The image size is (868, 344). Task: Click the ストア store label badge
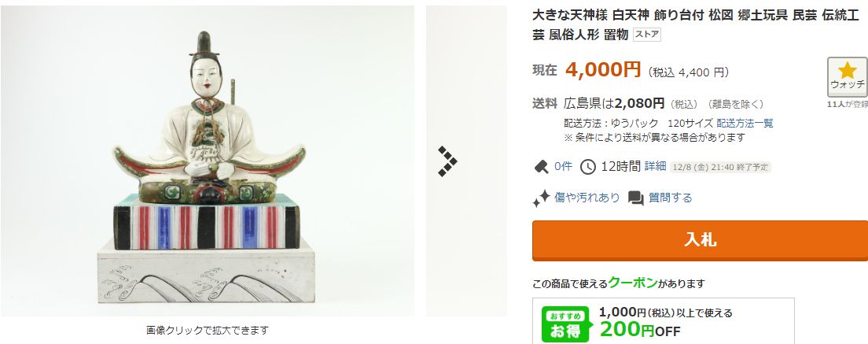click(x=646, y=35)
